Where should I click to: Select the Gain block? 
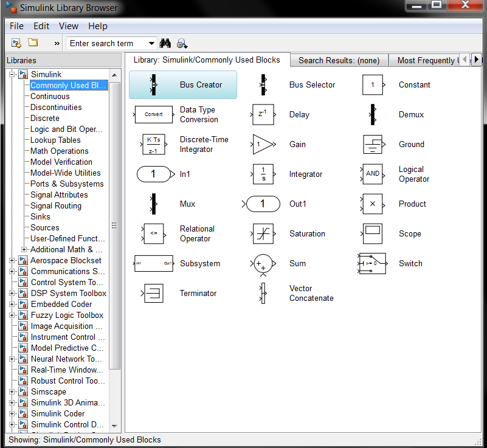(264, 144)
